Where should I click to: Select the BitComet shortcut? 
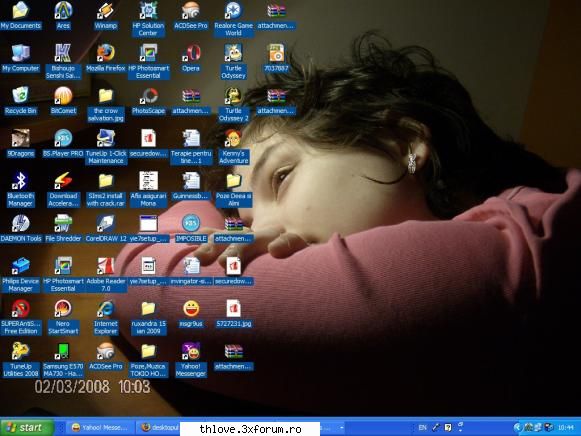[x=63, y=101]
